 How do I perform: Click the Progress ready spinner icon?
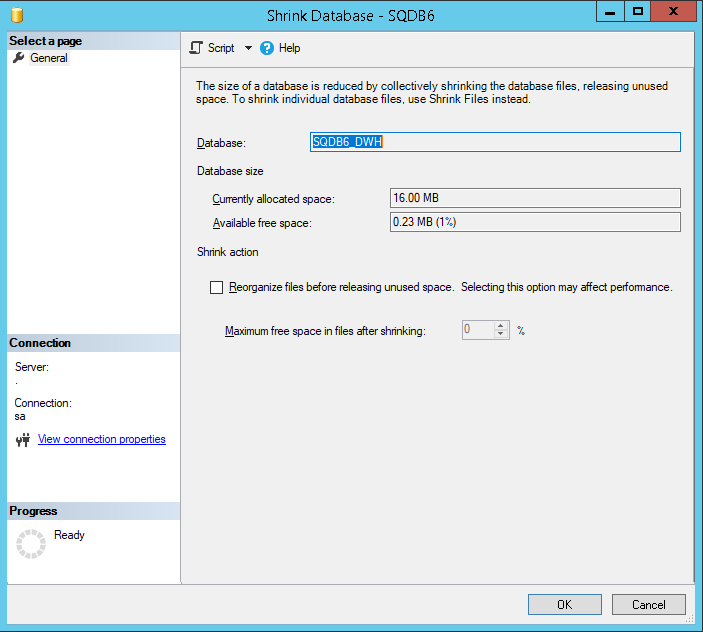[x=31, y=543]
